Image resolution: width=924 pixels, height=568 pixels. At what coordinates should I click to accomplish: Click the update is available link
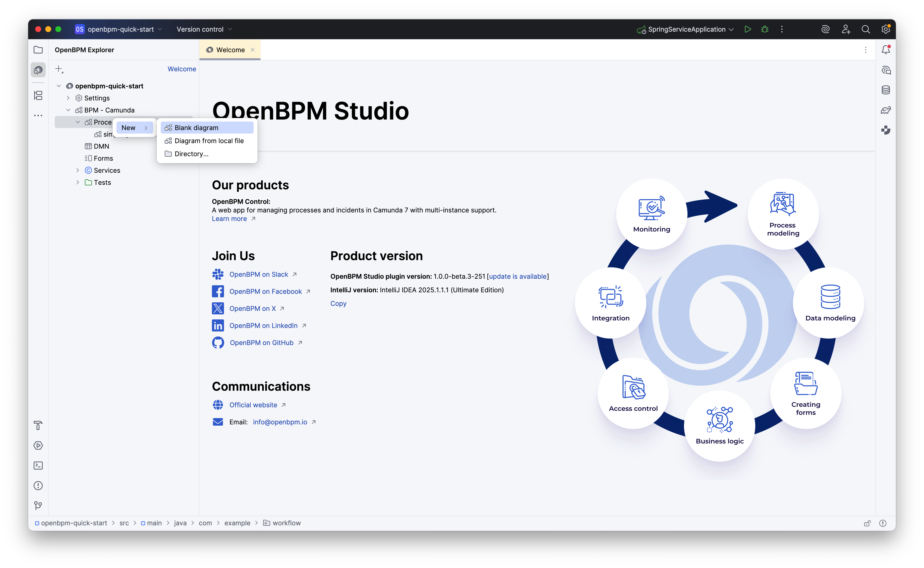(x=518, y=276)
